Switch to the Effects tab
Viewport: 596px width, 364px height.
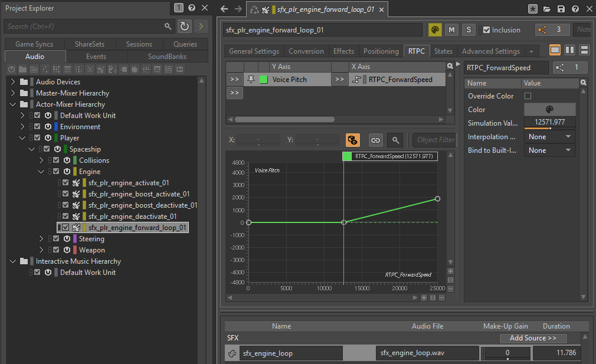343,51
